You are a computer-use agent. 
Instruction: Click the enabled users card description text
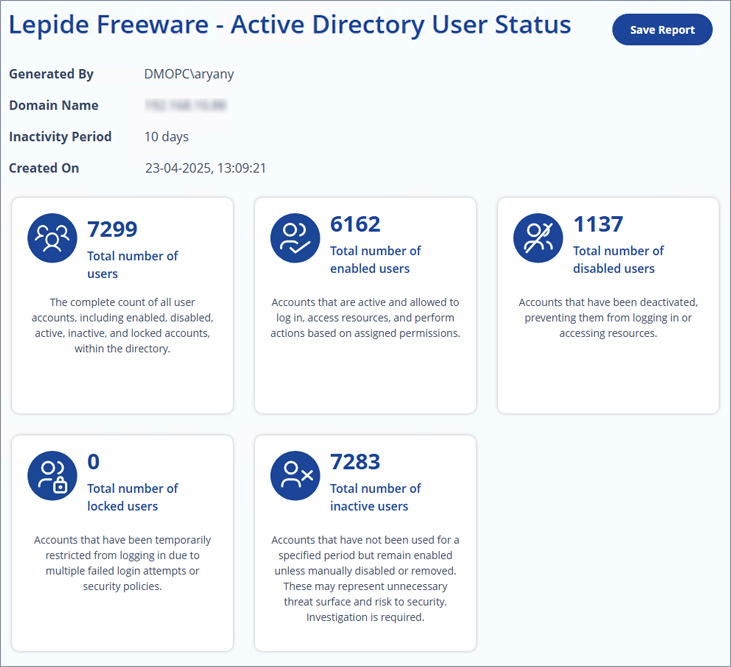[x=366, y=318]
